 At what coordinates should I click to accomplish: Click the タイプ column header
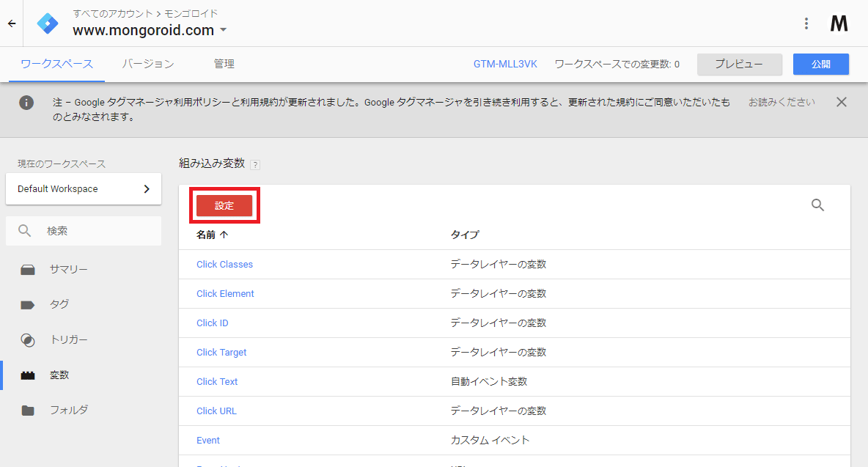[465, 235]
